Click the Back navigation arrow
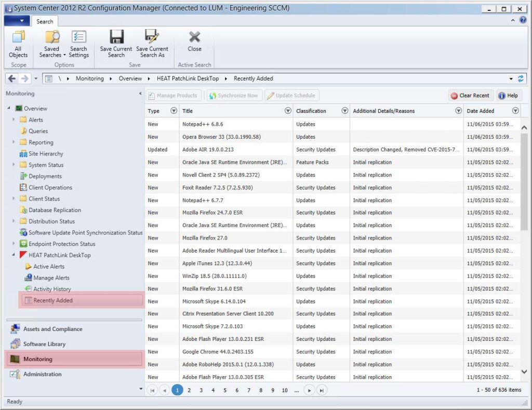The height and width of the screenshot is (410, 532). pyautogui.click(x=11, y=78)
